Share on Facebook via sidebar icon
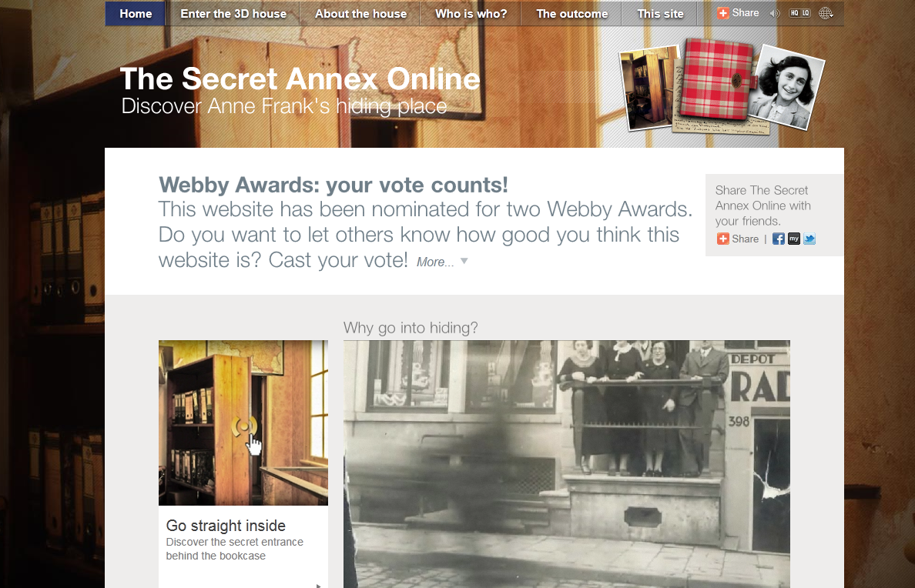Screen dimensions: 915x588 pos(779,239)
